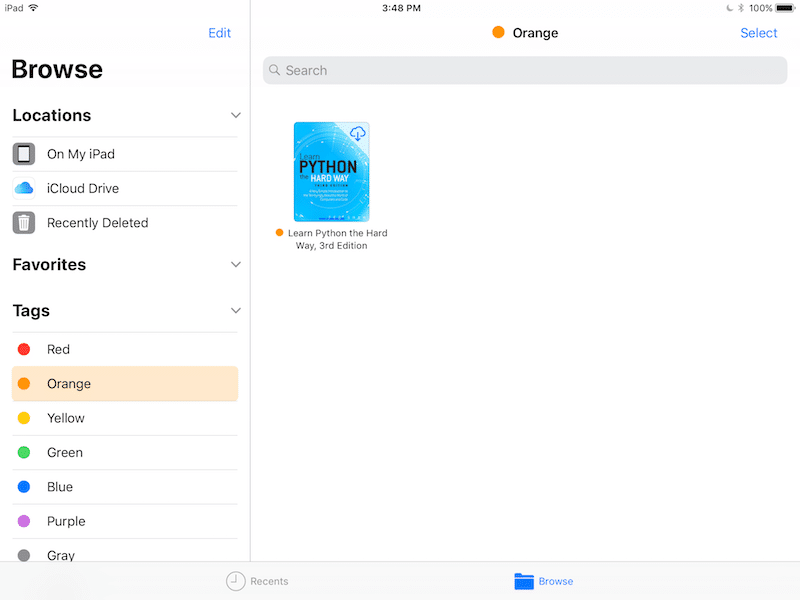The width and height of the screenshot is (800, 600).
Task: Click the search magnifier icon
Action: click(274, 70)
